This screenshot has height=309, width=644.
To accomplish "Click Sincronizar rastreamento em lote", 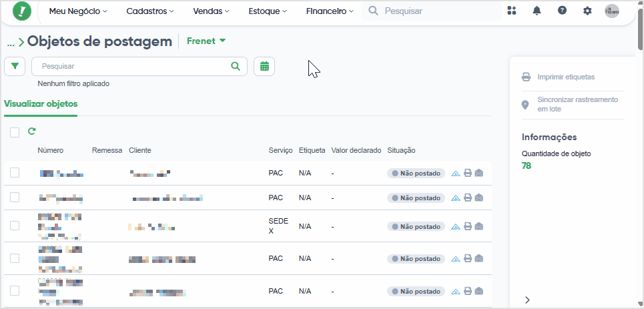I will coord(570,104).
